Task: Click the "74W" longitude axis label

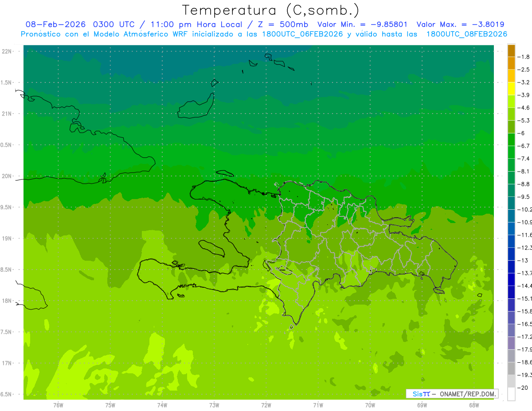Action: [x=162, y=405]
